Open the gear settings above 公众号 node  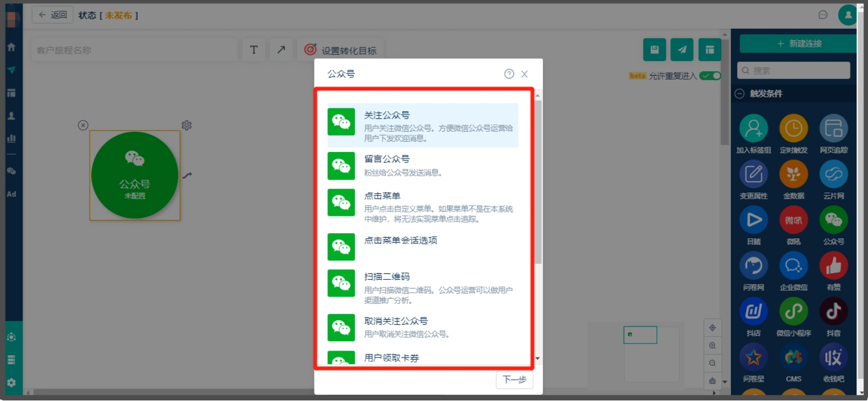pos(187,125)
